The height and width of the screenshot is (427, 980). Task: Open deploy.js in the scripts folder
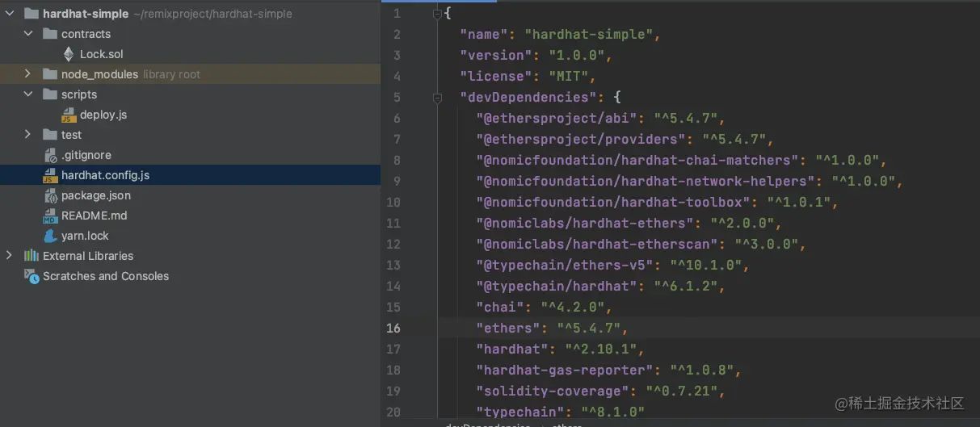(x=103, y=115)
